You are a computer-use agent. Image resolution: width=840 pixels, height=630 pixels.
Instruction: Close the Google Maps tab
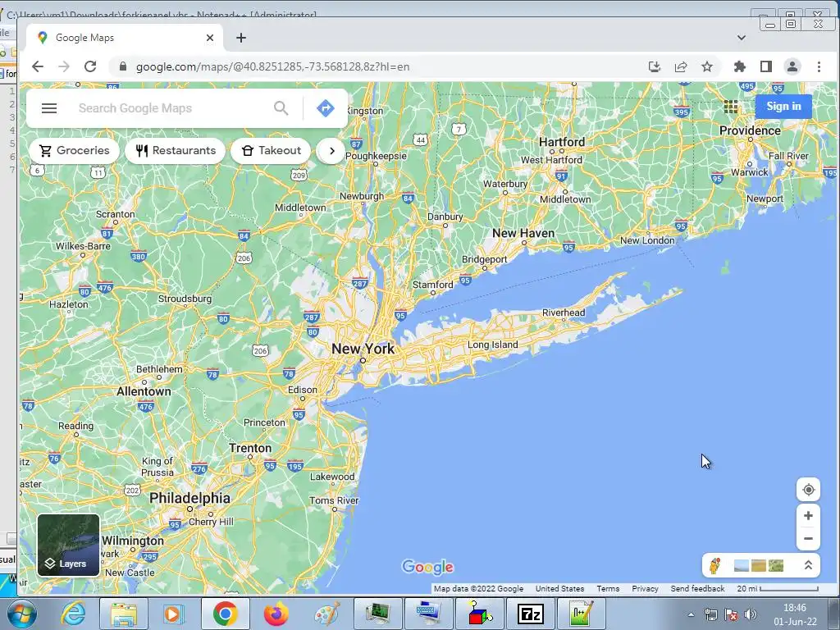click(x=210, y=38)
